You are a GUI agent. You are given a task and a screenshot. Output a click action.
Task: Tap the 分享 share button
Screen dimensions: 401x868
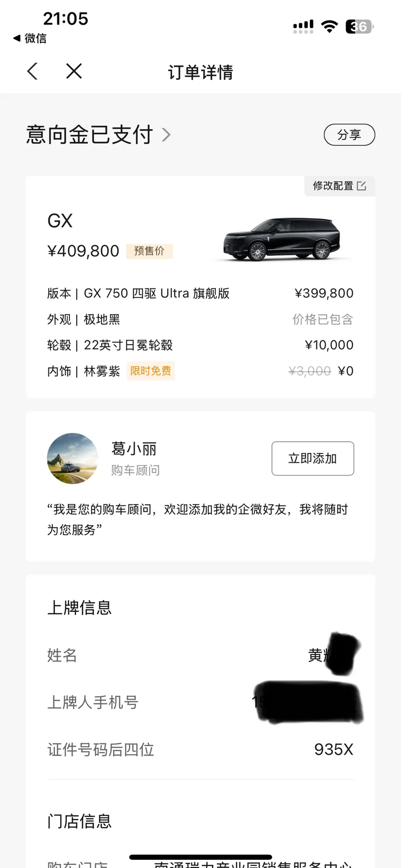point(349,135)
